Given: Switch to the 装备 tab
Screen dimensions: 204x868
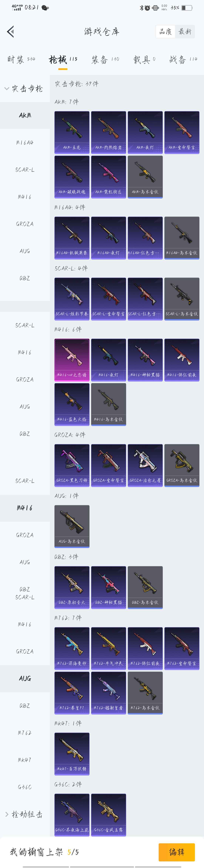Looking at the screenshot, I should (x=105, y=60).
